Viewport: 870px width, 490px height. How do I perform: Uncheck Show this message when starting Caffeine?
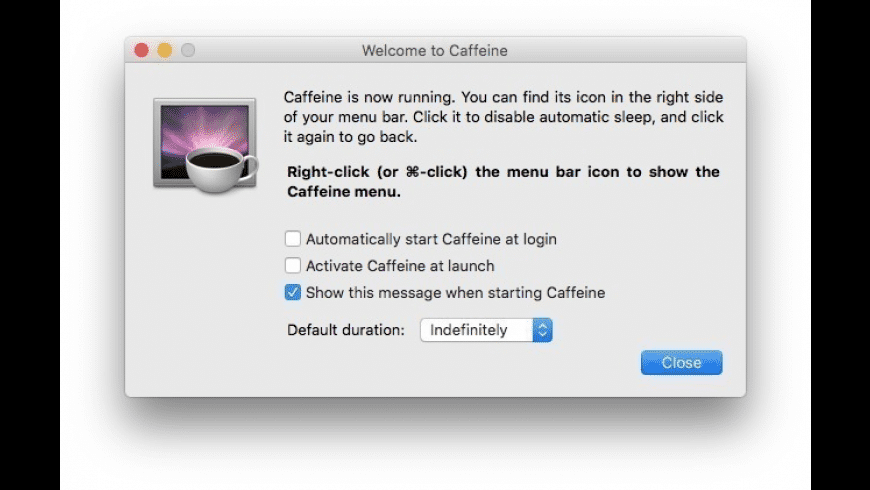coord(292,292)
